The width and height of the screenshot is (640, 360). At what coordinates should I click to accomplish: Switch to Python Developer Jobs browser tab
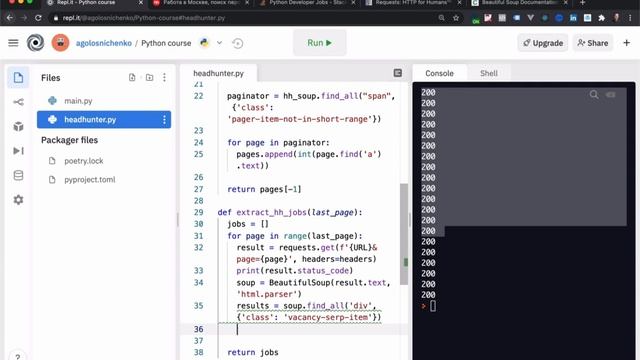(x=307, y=3)
